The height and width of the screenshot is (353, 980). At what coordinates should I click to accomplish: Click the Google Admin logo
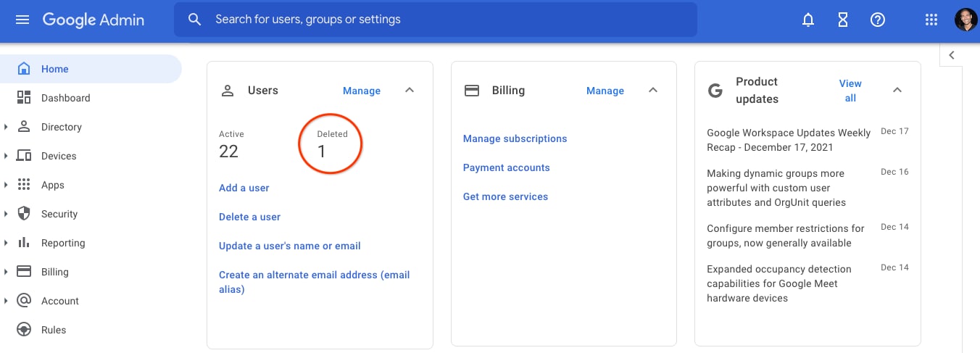tap(93, 20)
